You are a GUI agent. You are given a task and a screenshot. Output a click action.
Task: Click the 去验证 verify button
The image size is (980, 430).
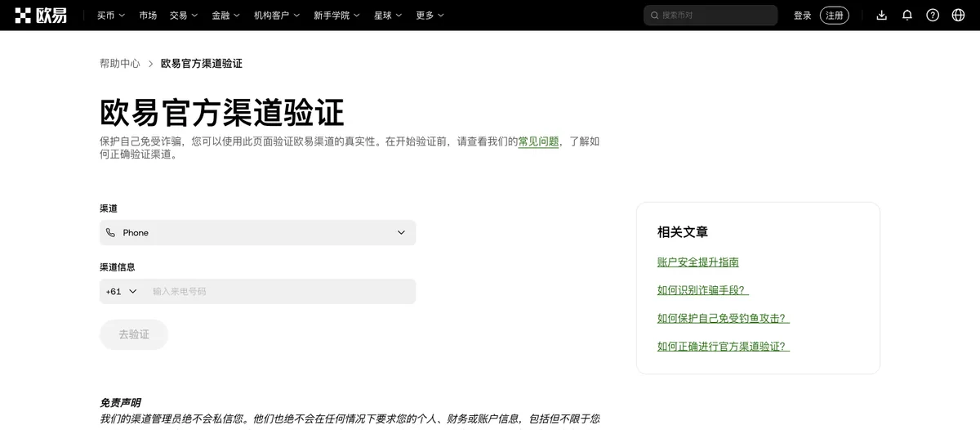[x=134, y=334]
